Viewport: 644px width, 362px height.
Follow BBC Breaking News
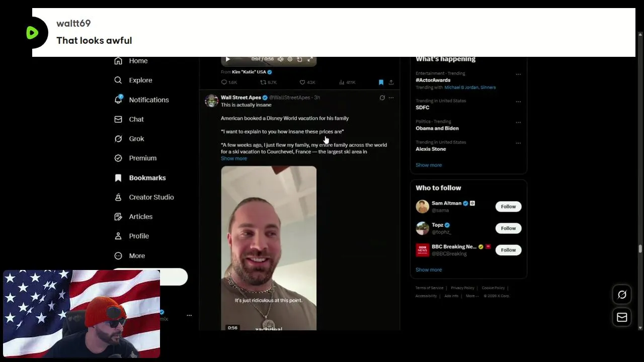tap(508, 250)
